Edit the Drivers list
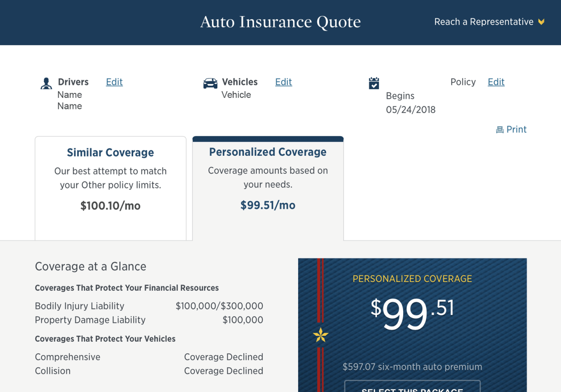The image size is (561, 392). pyautogui.click(x=114, y=82)
